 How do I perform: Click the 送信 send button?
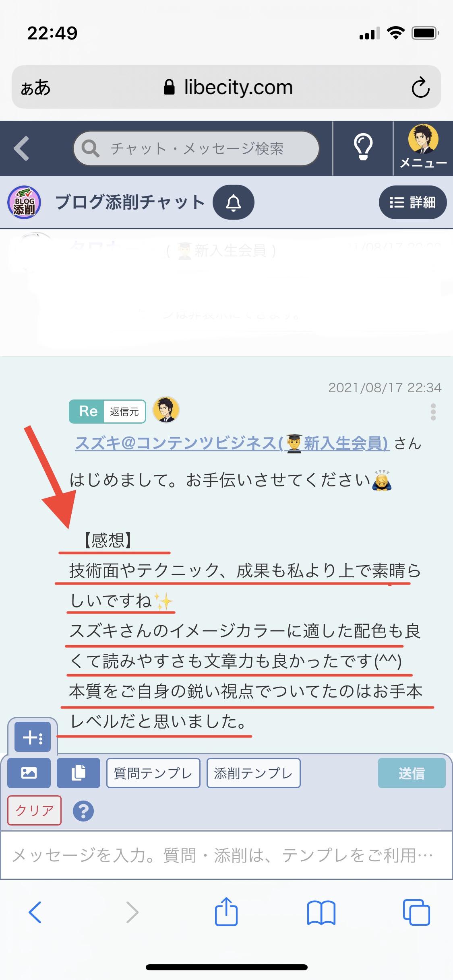(x=412, y=773)
